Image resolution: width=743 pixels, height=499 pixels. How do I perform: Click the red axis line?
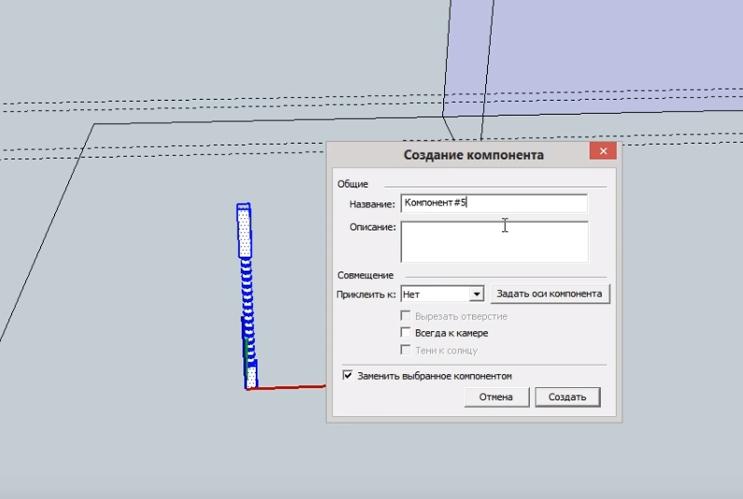290,387
